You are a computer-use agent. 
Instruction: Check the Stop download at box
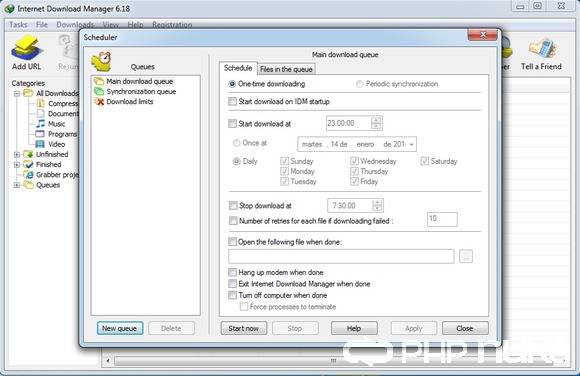tap(233, 205)
